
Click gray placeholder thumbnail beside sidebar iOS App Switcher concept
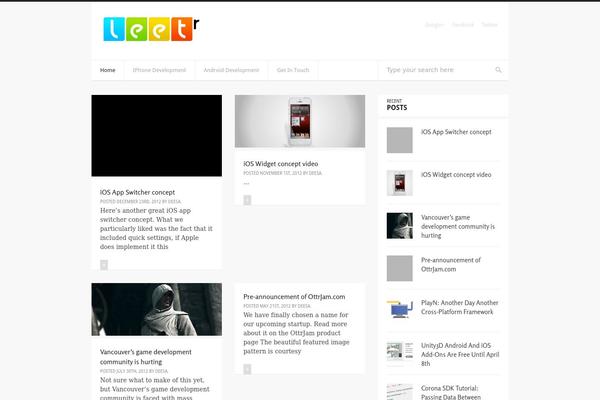399,140
